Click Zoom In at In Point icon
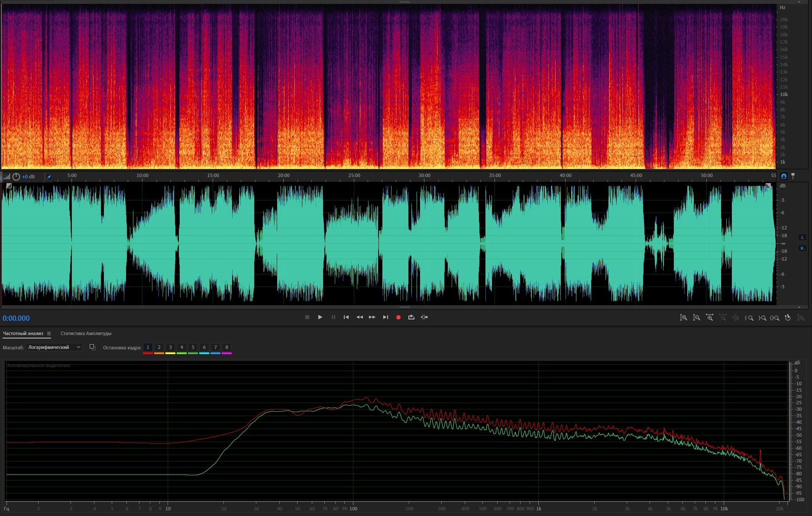 (749, 318)
